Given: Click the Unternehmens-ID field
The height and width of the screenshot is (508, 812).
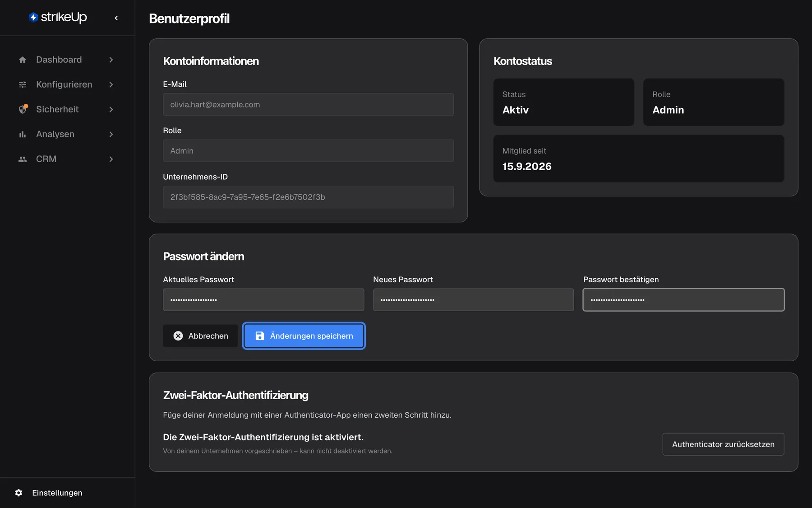Looking at the screenshot, I should point(308,197).
